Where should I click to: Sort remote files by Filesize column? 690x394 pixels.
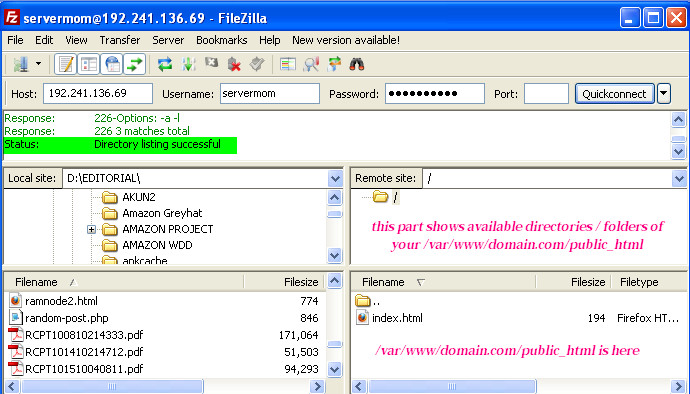coord(573,282)
